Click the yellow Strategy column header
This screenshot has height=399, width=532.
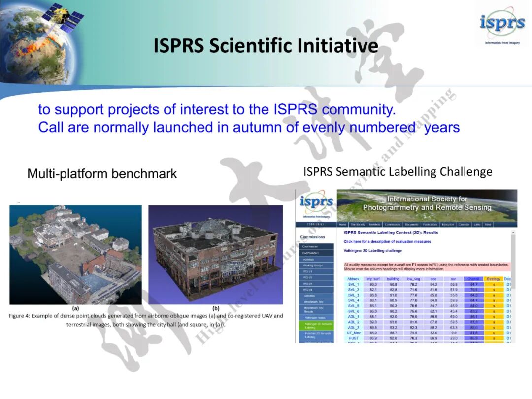coord(494,279)
